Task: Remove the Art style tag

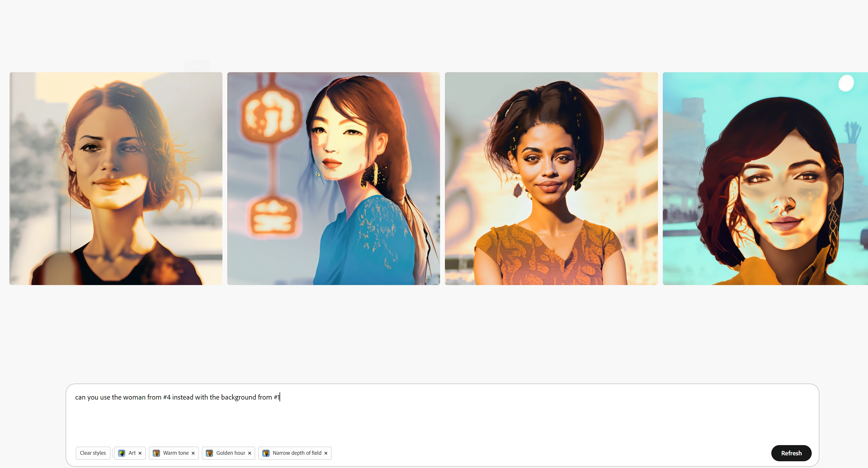Action: pyautogui.click(x=140, y=453)
